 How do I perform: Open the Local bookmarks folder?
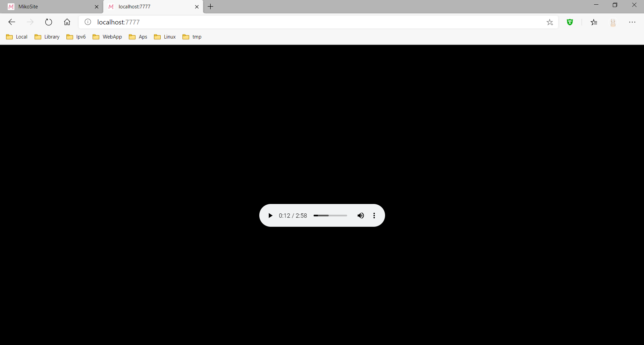coord(17,37)
